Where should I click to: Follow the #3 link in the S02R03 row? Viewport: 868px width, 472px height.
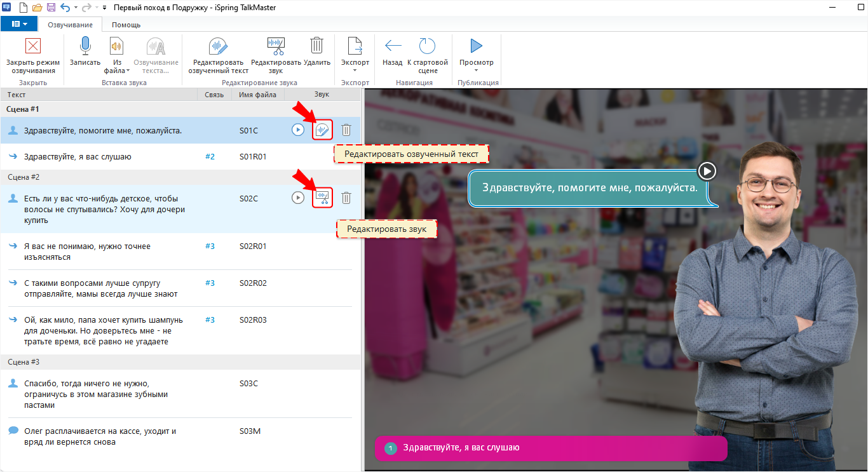click(210, 320)
